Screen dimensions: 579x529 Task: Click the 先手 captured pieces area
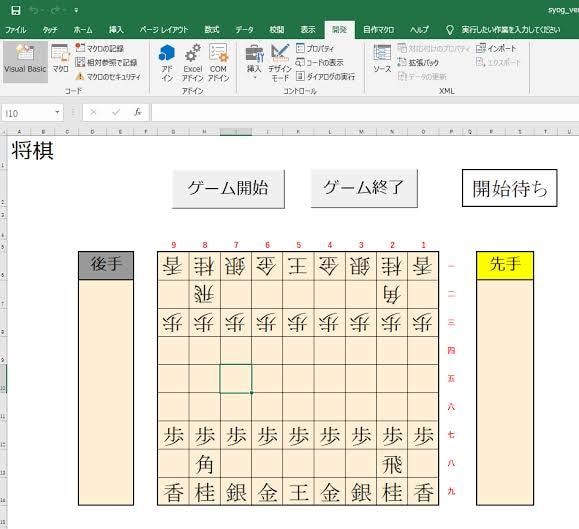click(x=505, y=392)
